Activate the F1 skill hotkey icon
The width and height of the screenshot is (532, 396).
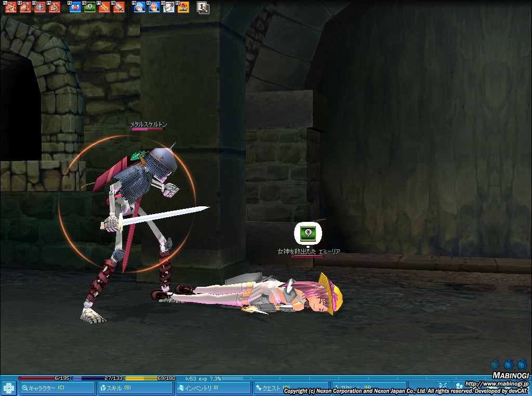click(11, 8)
